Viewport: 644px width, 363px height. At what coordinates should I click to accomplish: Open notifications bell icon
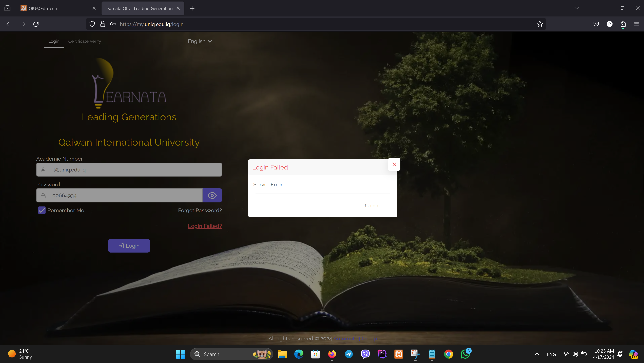click(620, 354)
